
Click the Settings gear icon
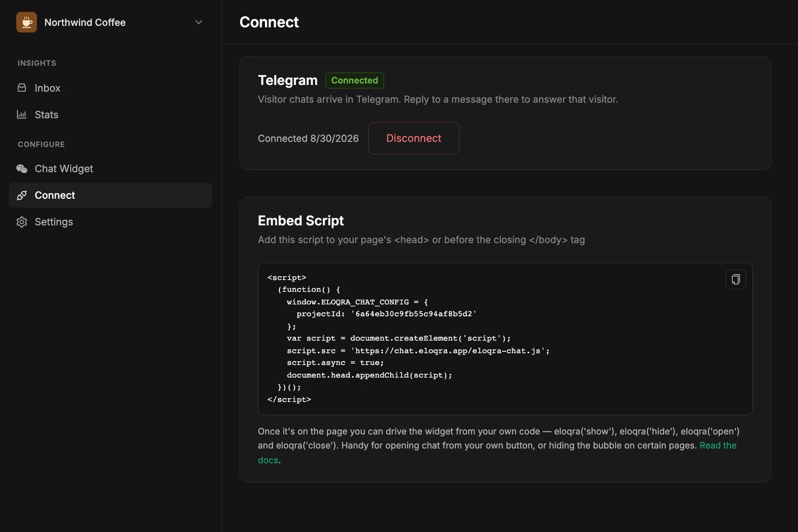coord(22,222)
